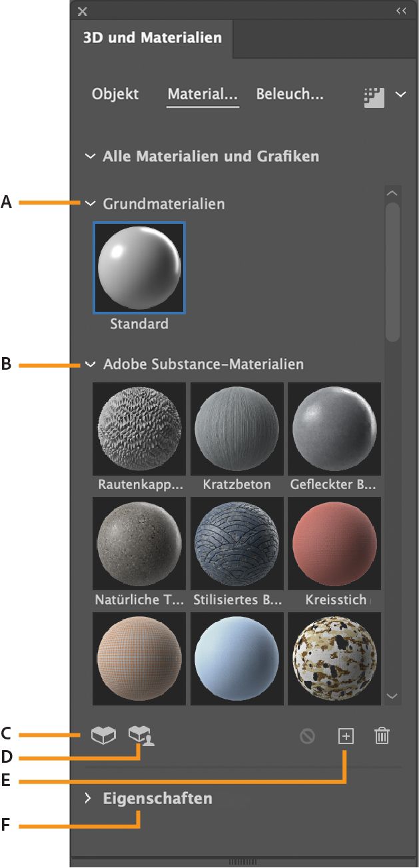
Task: Collapse the panel with double arrows
Action: tap(401, 11)
